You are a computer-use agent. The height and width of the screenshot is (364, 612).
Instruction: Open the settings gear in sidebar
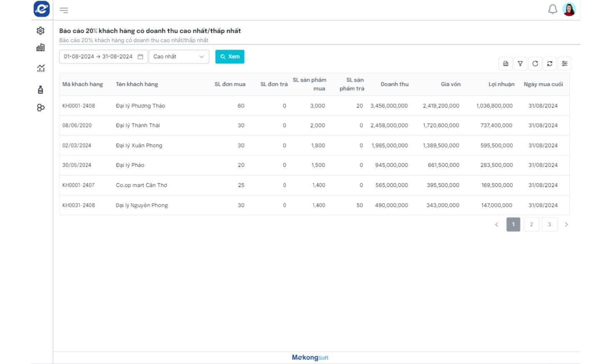(x=40, y=30)
